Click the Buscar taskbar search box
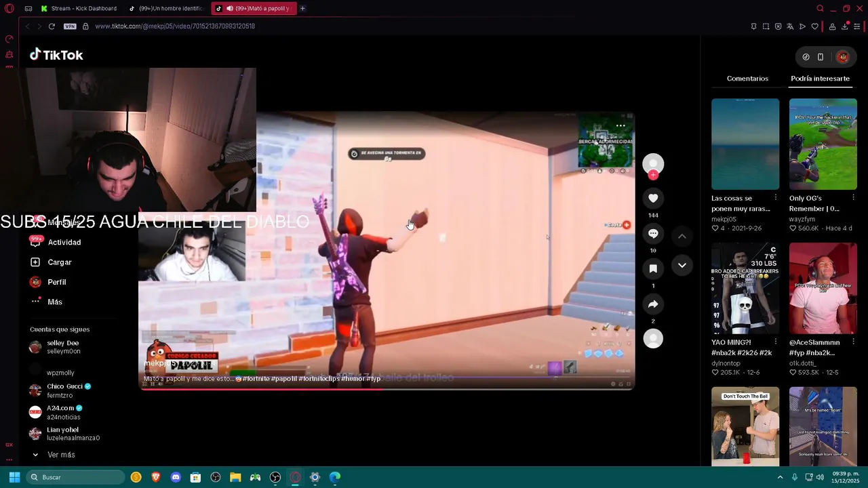 pos(76,477)
